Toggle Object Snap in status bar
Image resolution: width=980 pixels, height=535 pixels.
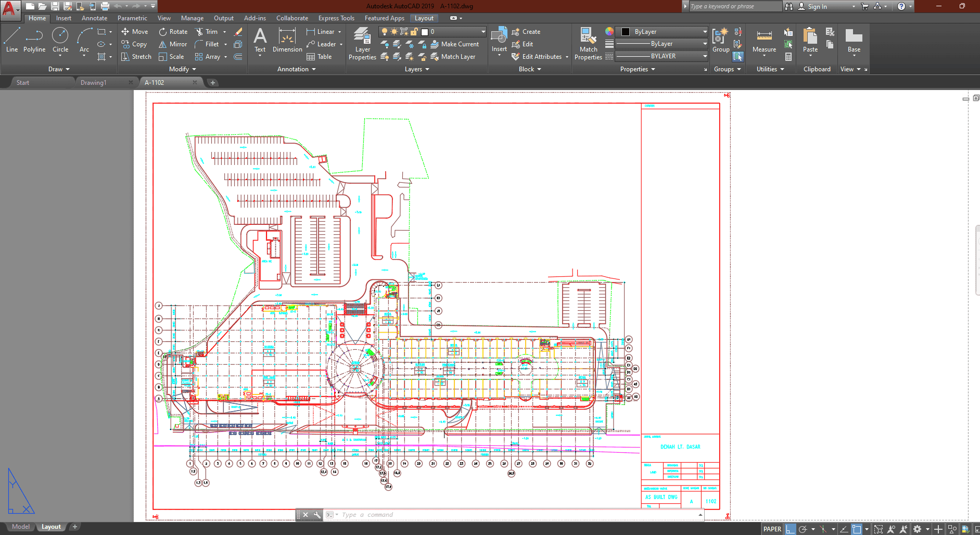pos(857,529)
